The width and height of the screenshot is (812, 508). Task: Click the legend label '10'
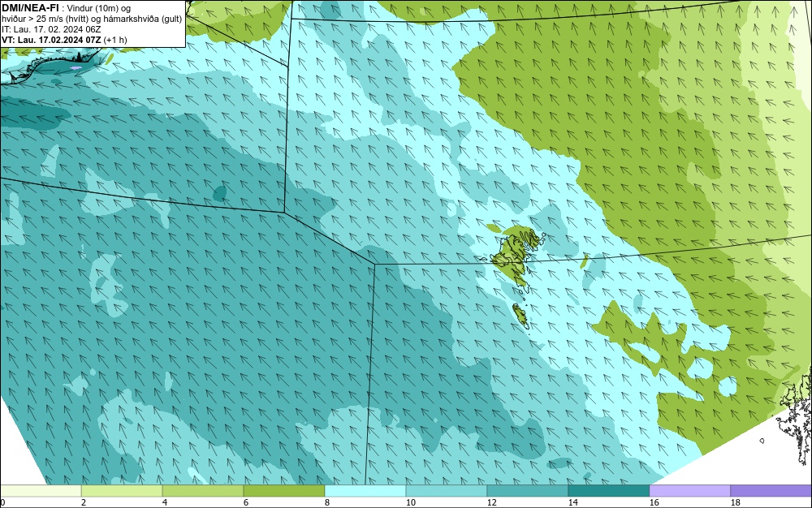click(411, 502)
